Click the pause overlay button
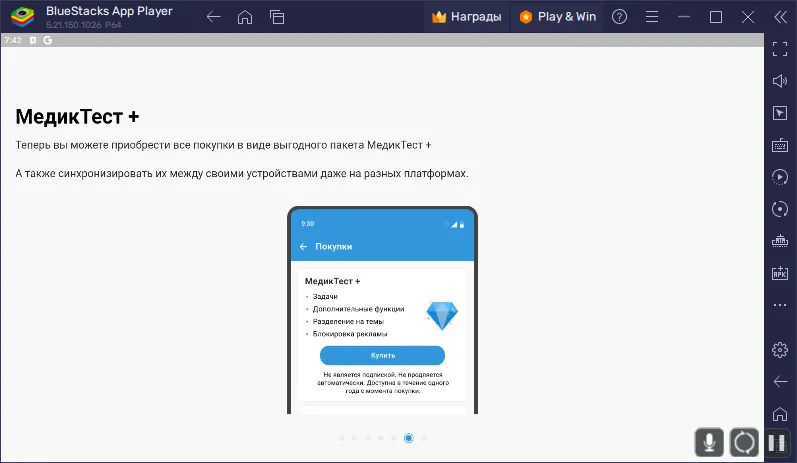Viewport: 797px width, 463px height. [x=777, y=443]
